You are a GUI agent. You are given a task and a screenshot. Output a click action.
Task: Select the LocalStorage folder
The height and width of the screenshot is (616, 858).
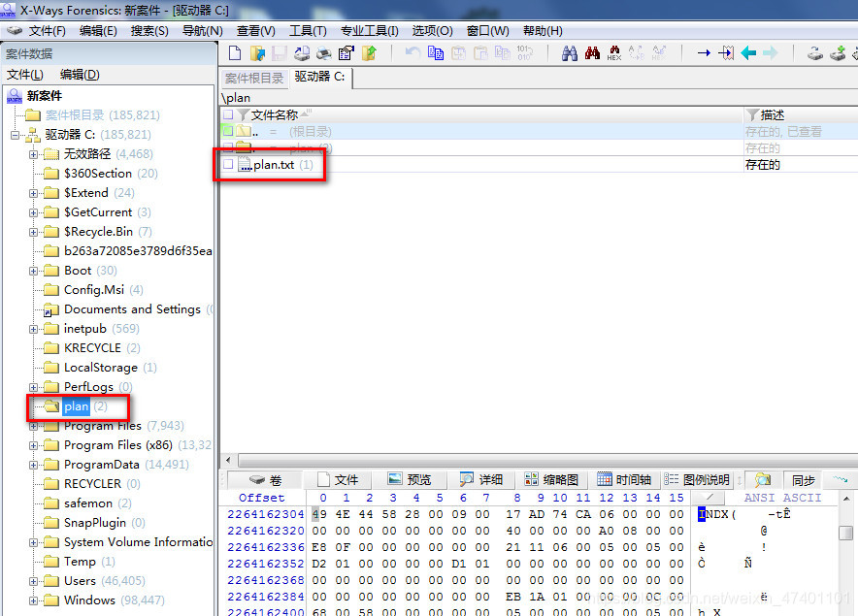[x=101, y=368]
